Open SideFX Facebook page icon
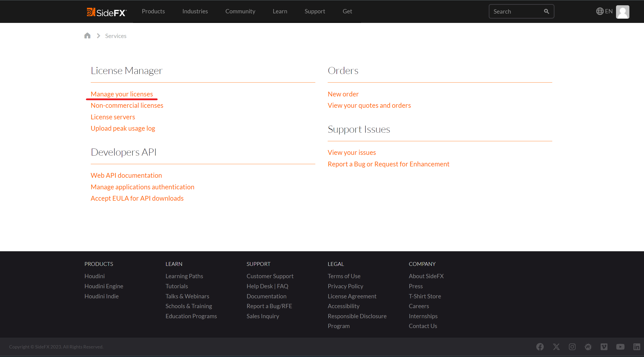This screenshot has width=644, height=357. point(540,347)
